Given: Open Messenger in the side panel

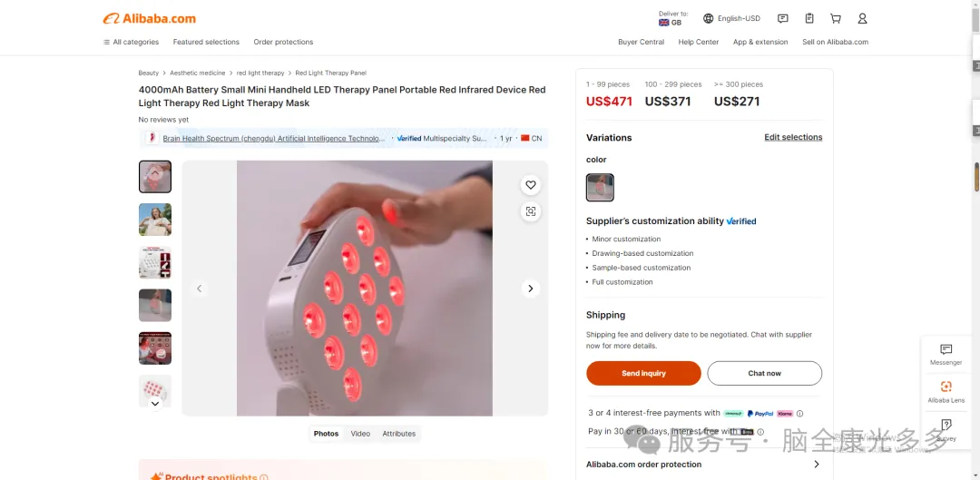Looking at the screenshot, I should 946,354.
